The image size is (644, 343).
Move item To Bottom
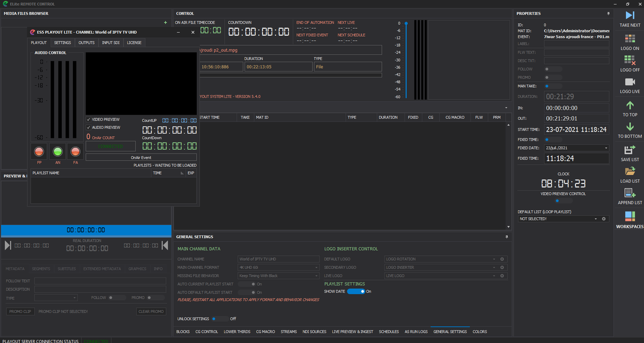(629, 127)
